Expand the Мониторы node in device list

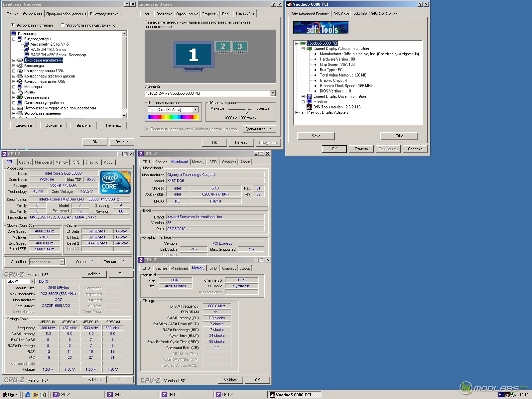coord(14,87)
